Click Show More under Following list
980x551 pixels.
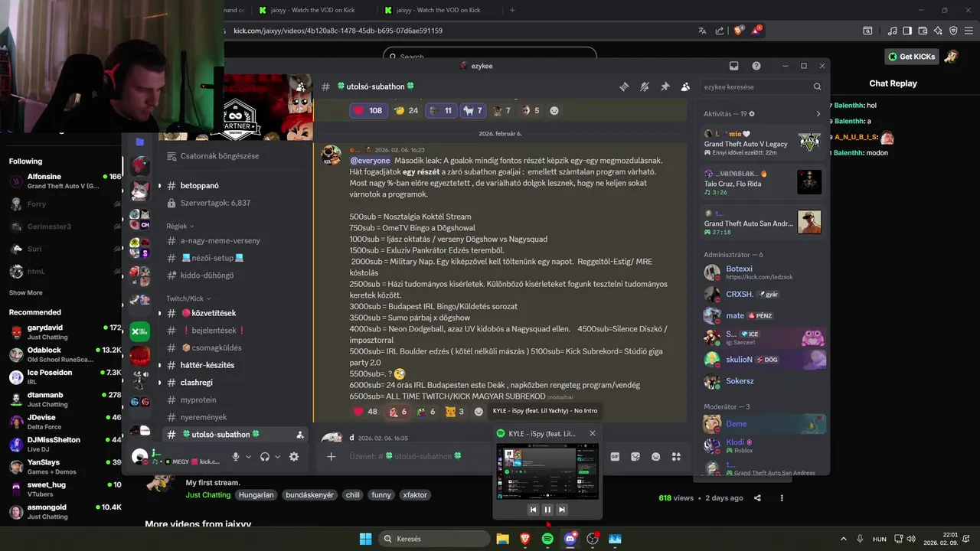click(x=26, y=293)
